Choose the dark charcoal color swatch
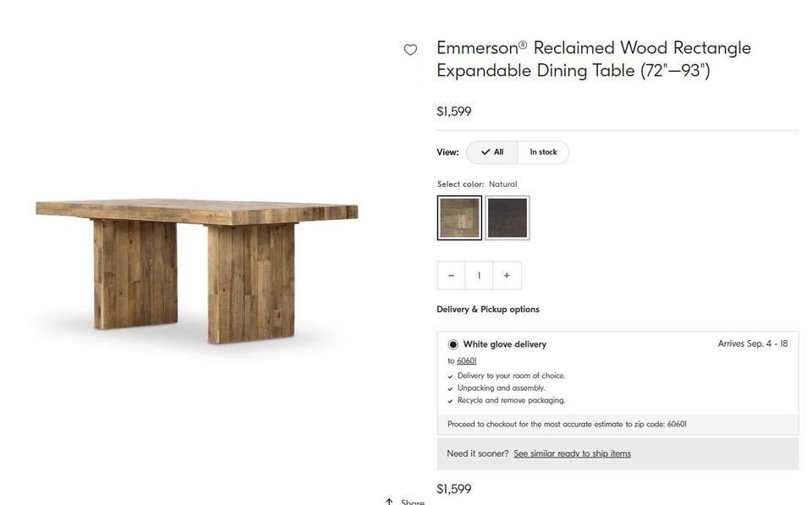Screen dimensions: 812x505 (x=507, y=218)
